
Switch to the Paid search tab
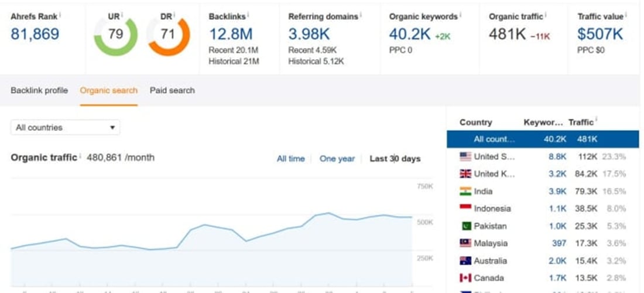point(172,90)
